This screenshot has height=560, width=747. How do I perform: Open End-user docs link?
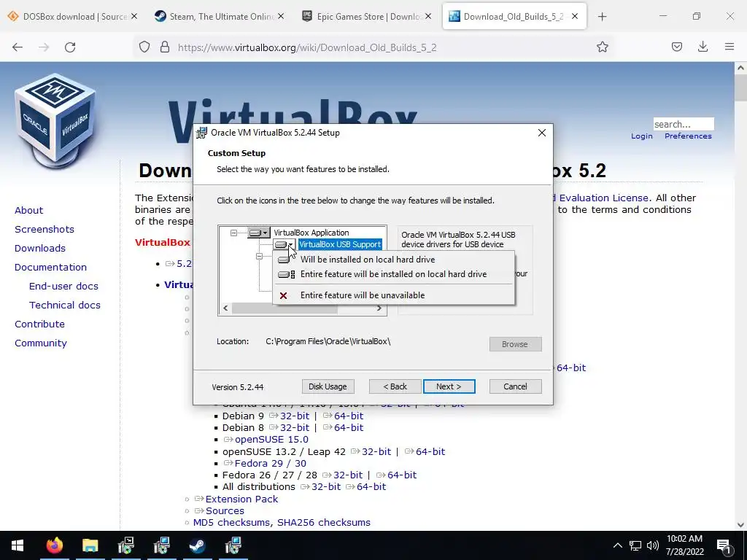coord(63,287)
